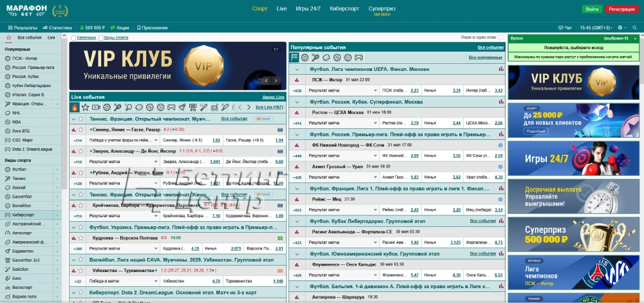Open the Анонс Live link
The height and width of the screenshot is (303, 644).
click(273, 97)
